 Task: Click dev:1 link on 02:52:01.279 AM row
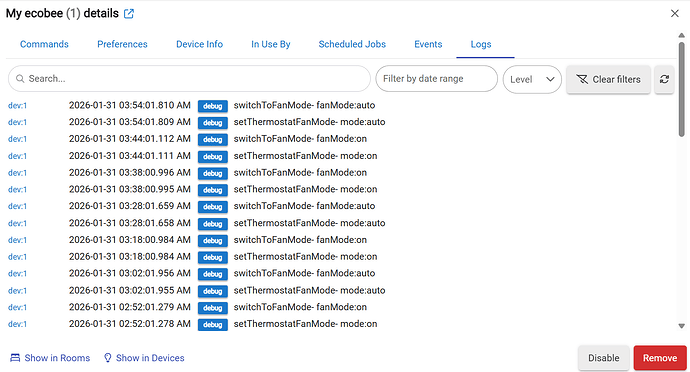(18, 308)
